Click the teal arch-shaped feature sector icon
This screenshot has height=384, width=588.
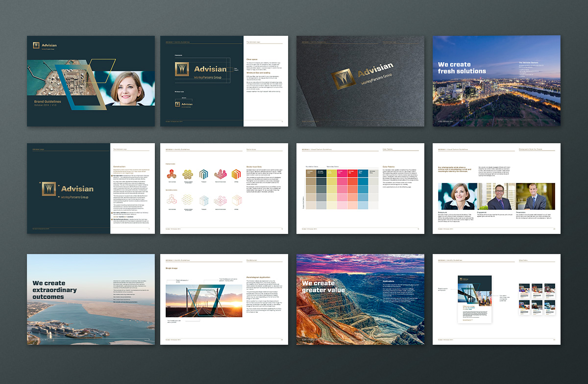point(204,173)
